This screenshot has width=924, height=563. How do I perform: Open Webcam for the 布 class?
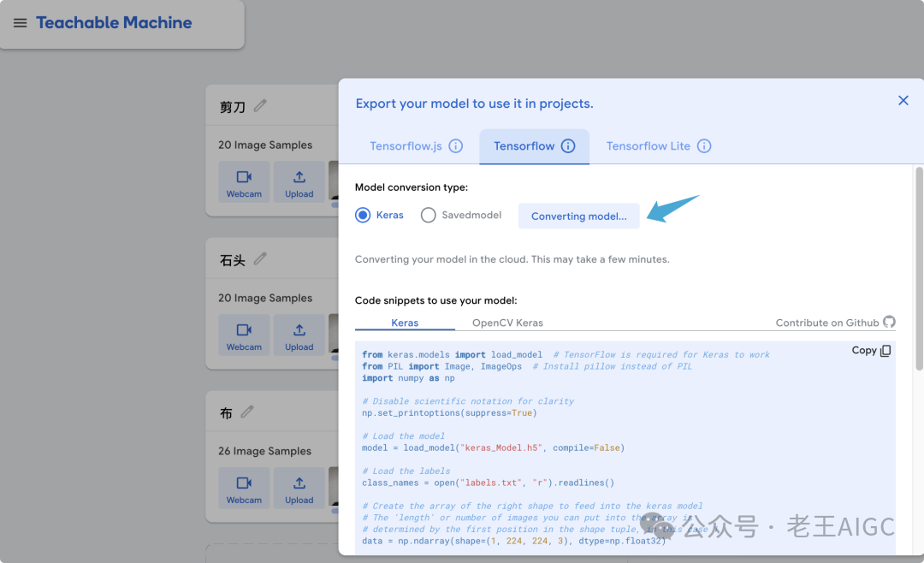(x=244, y=488)
